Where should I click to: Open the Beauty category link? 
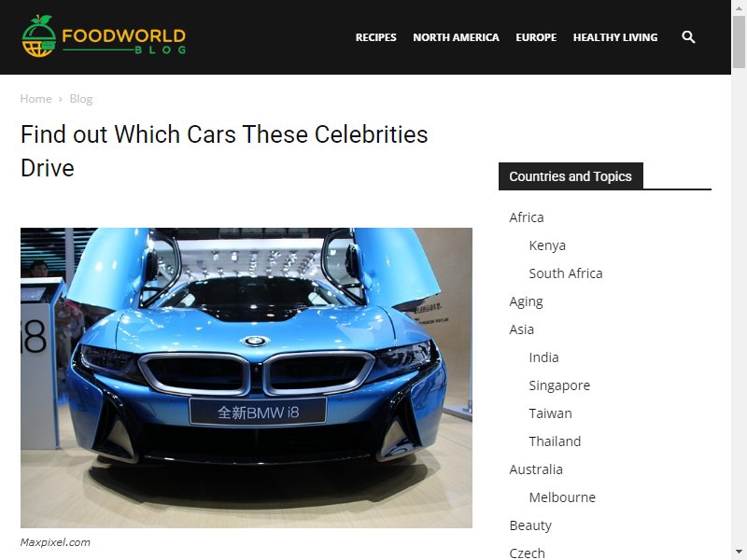point(530,525)
